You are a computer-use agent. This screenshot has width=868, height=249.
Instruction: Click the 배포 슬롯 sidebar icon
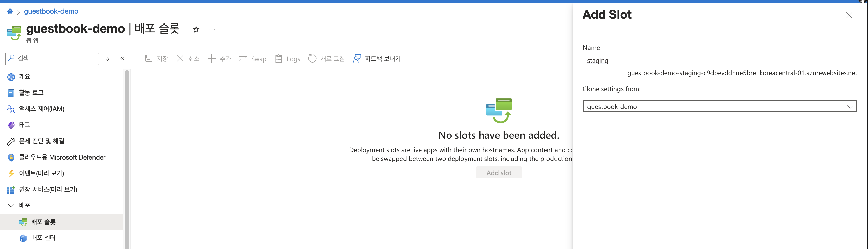point(23,222)
